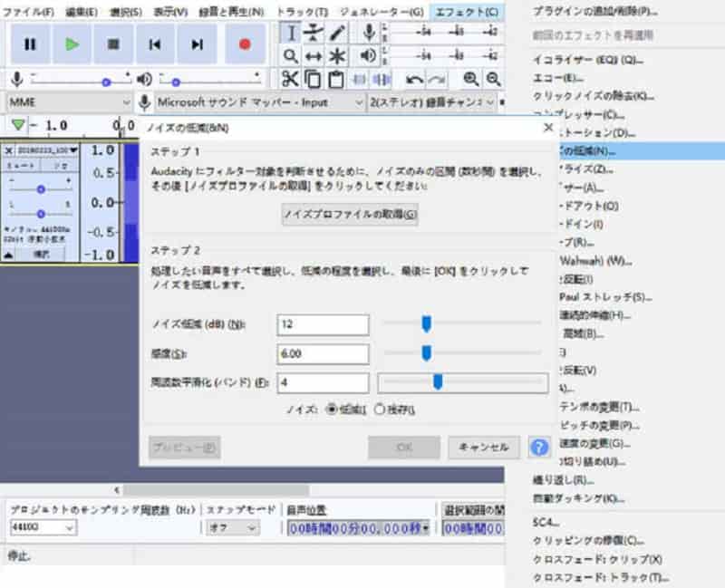Select the Zoom tool magnifier
The image size is (725, 588).
pyautogui.click(x=290, y=56)
